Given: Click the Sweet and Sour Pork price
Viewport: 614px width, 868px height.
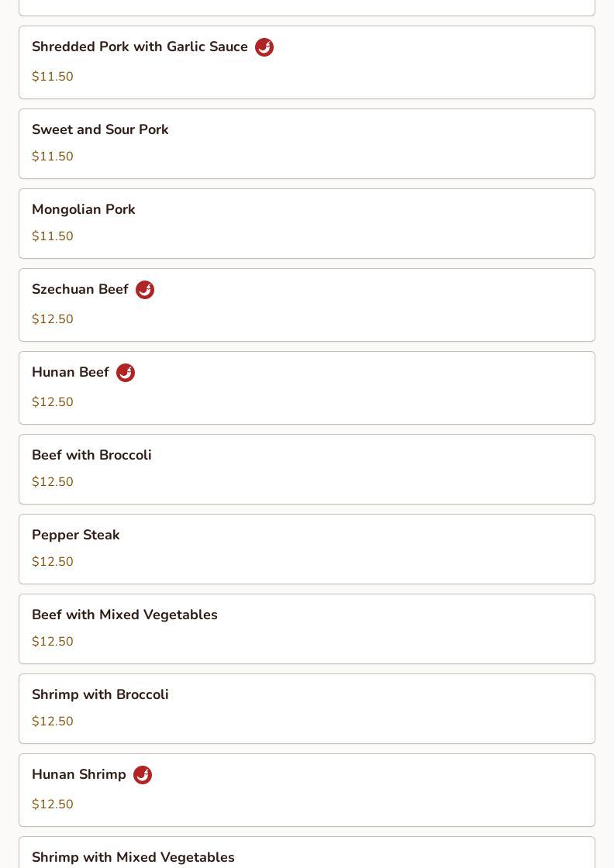Looking at the screenshot, I should [53, 157].
